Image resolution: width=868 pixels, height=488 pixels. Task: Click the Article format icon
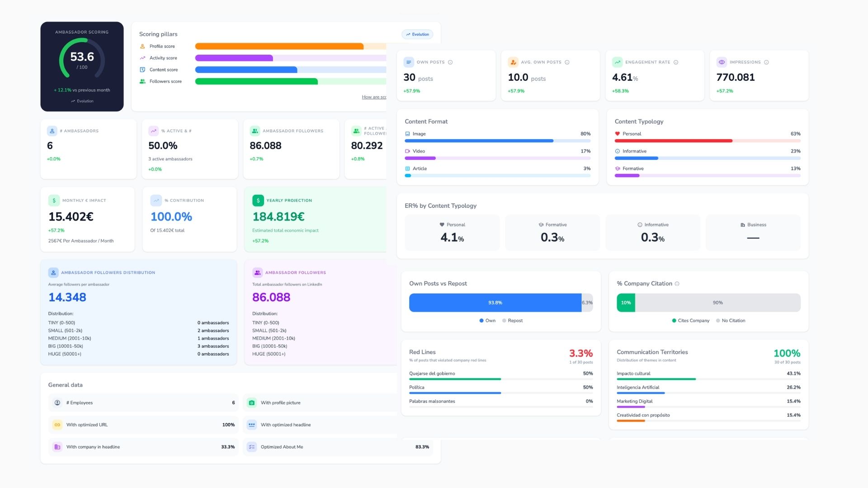pos(407,169)
